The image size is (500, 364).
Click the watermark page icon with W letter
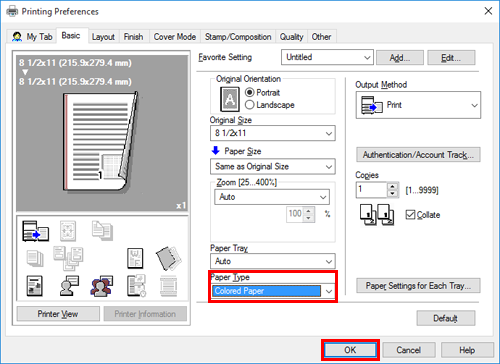coord(135,258)
